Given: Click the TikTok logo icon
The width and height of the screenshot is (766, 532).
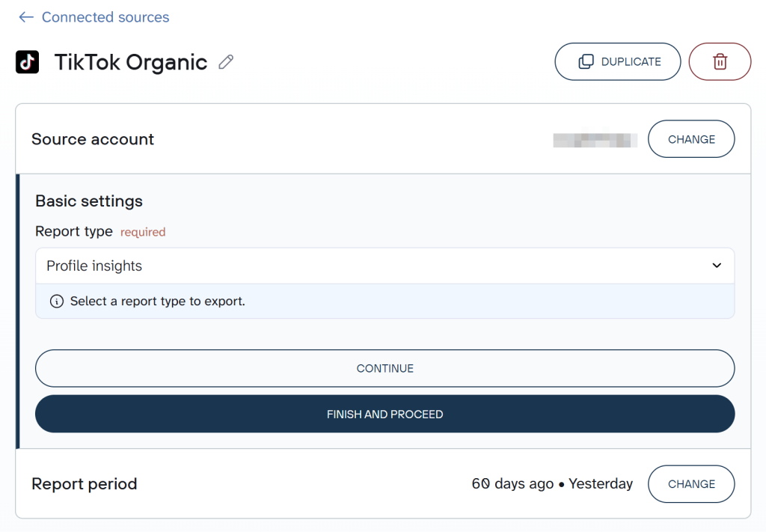Looking at the screenshot, I should point(28,62).
